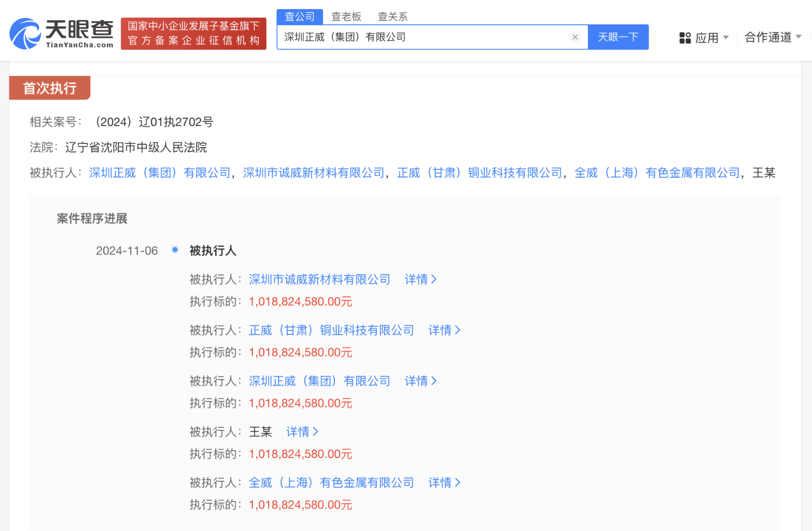Click the blue 2024-11-06 timeline dot
This screenshot has width=812, height=531.
175,250
